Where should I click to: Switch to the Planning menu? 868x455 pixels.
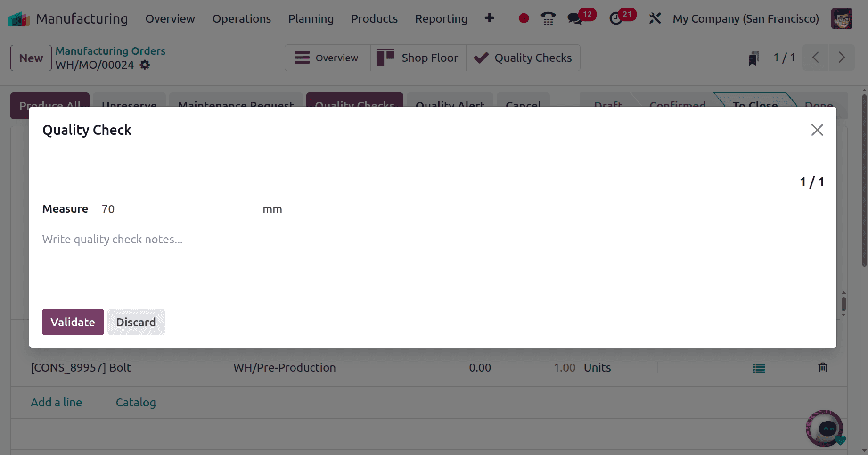(x=311, y=18)
